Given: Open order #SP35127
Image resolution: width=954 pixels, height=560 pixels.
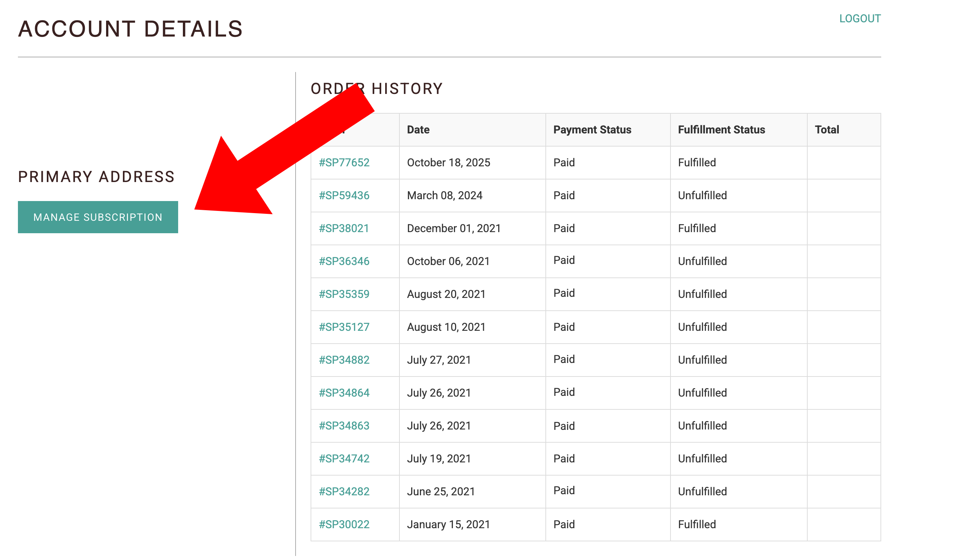Looking at the screenshot, I should (x=344, y=327).
